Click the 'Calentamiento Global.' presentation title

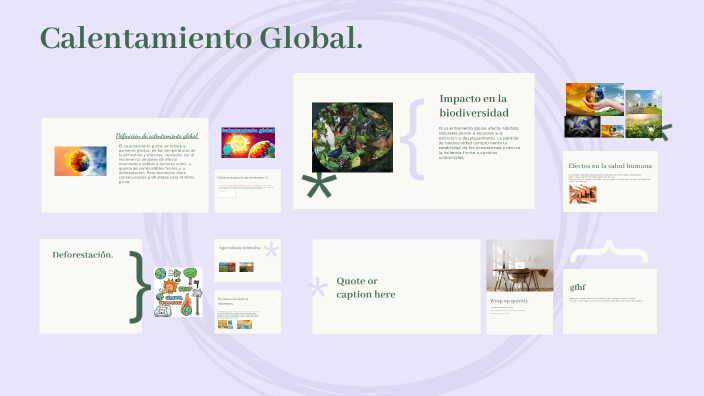coord(201,38)
